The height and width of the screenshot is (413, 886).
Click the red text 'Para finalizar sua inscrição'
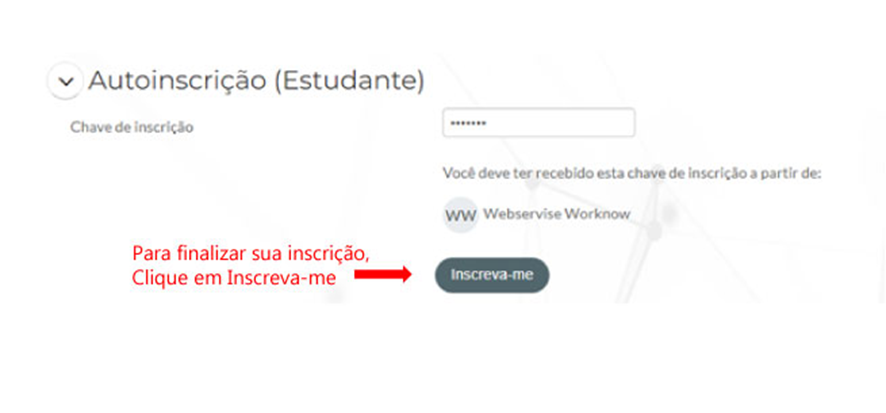250,254
